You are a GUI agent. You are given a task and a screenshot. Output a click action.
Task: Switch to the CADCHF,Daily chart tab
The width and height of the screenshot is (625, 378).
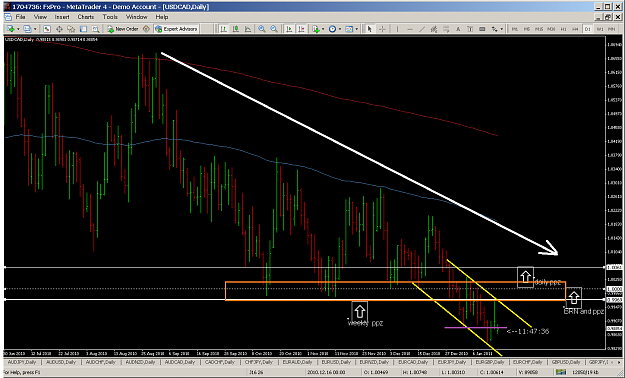(x=220, y=362)
